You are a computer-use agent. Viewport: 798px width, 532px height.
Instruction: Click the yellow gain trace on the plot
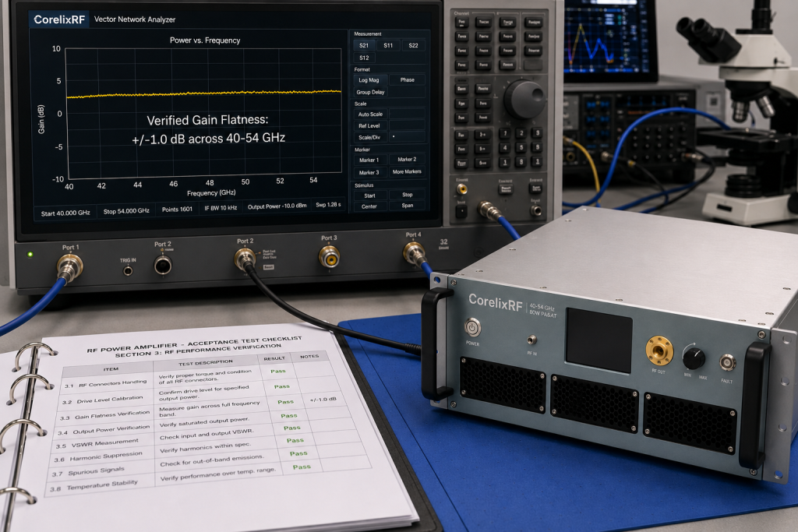click(203, 93)
